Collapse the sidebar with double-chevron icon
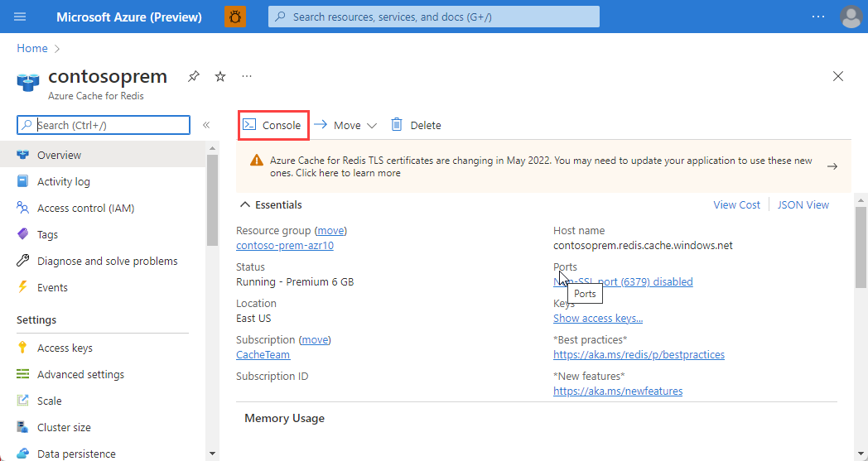This screenshot has width=868, height=461. point(206,125)
